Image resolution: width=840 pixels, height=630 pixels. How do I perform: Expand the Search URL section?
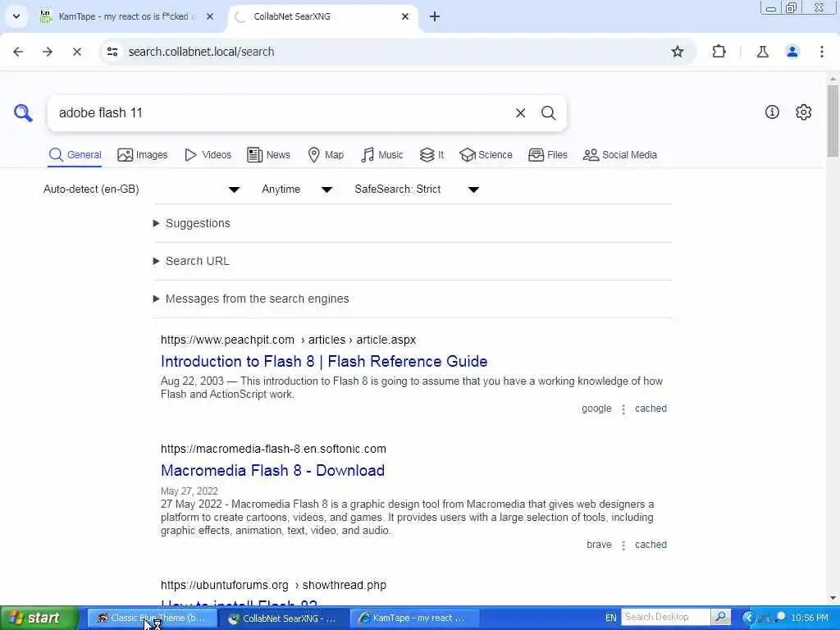pos(191,261)
